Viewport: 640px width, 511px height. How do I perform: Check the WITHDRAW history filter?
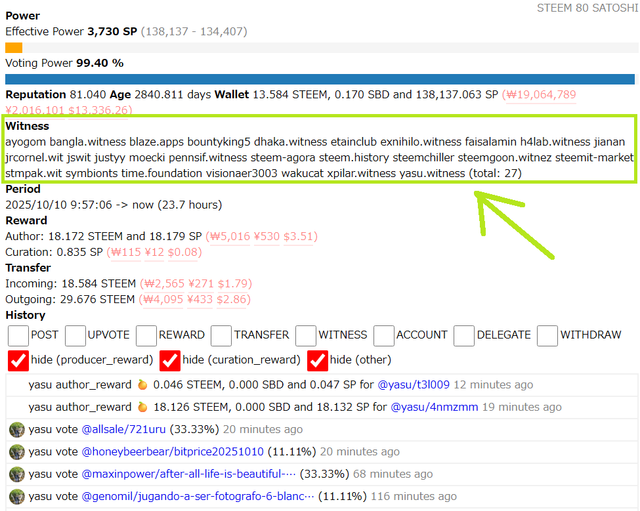(547, 335)
